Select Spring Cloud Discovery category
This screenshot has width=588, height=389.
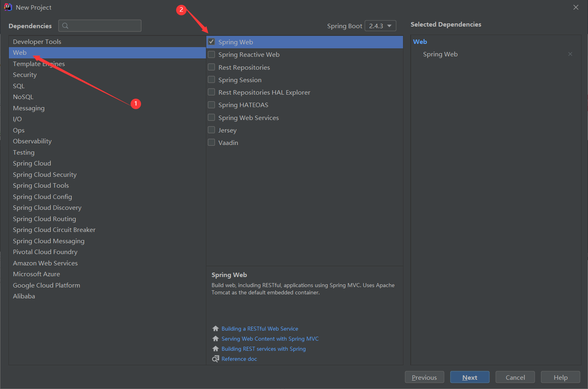107,208
